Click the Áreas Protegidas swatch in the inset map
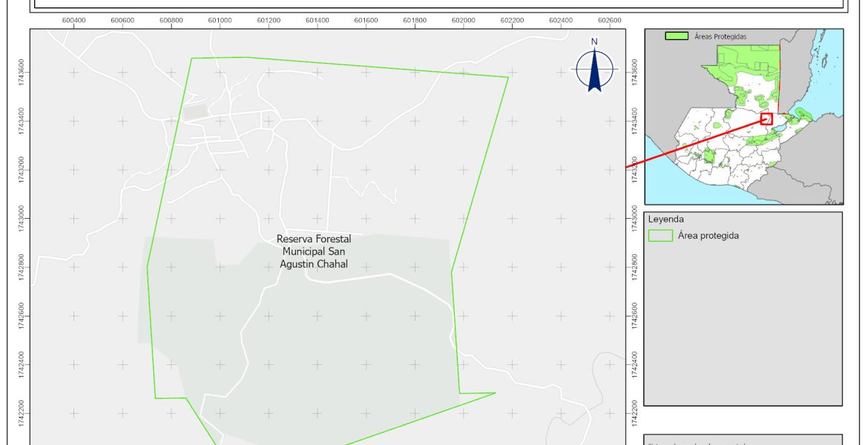 point(676,36)
